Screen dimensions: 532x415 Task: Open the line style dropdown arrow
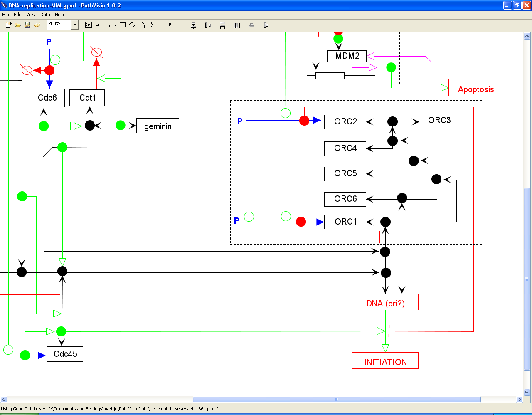coord(115,25)
